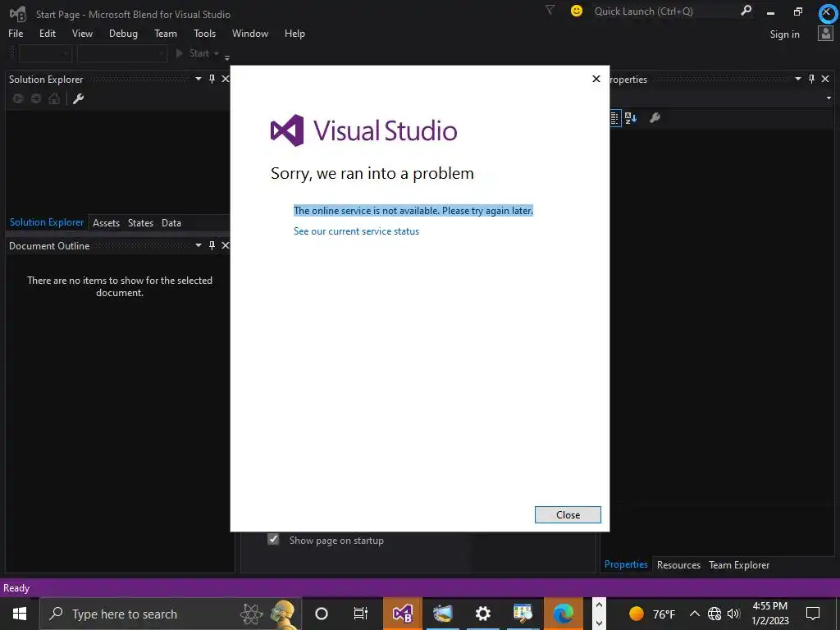Image resolution: width=840 pixels, height=630 pixels.
Task: Select Categorized view icon in Properties
Action: pos(615,118)
